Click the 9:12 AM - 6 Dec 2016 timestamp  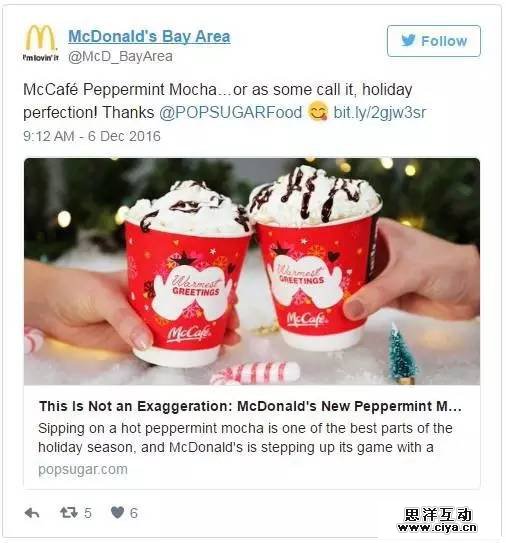(92, 136)
